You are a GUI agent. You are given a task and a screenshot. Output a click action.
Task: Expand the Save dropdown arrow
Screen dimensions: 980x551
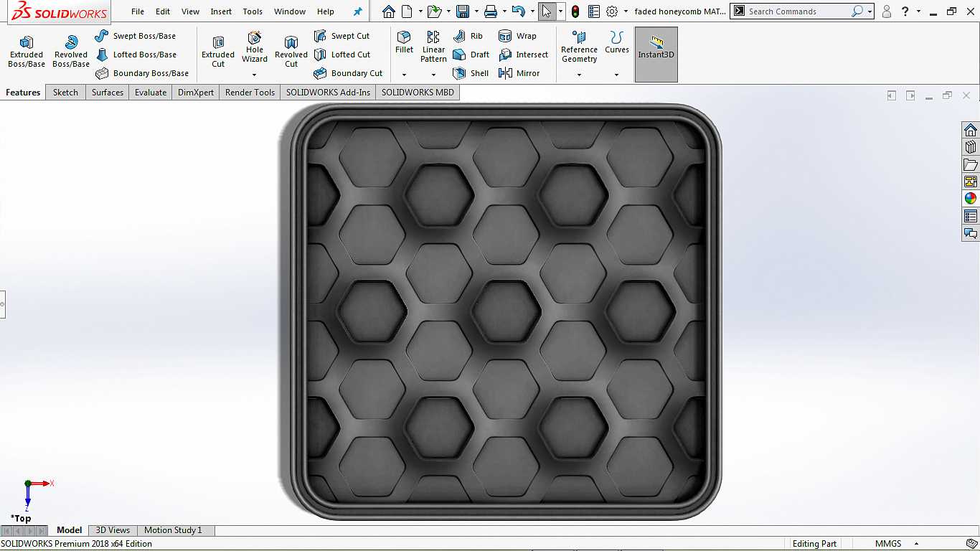coord(476,11)
